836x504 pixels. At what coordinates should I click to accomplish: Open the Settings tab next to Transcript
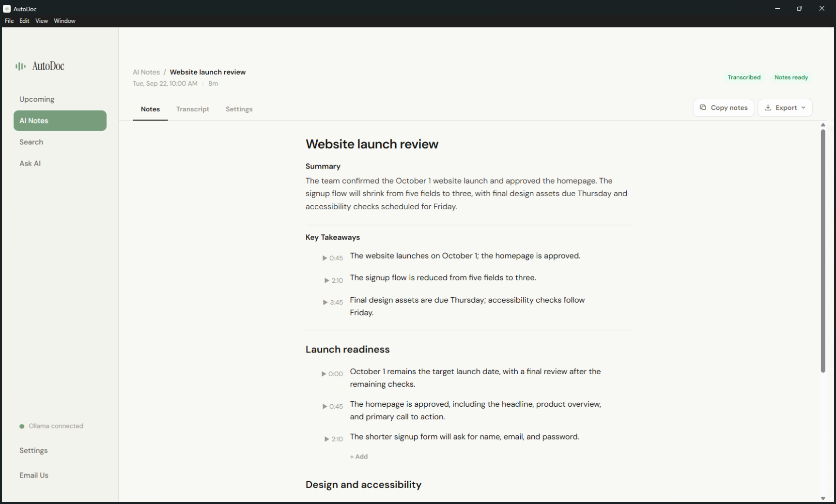239,109
